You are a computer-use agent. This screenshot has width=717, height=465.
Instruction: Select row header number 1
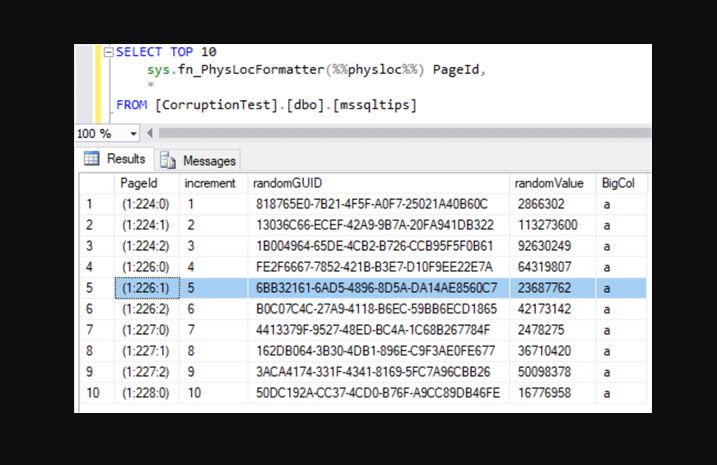tap(97, 204)
